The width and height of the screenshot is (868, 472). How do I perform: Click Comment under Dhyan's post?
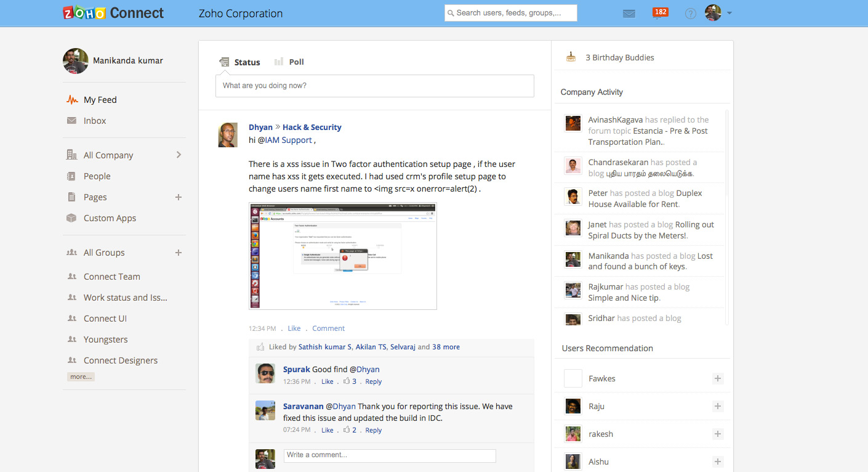coord(328,328)
